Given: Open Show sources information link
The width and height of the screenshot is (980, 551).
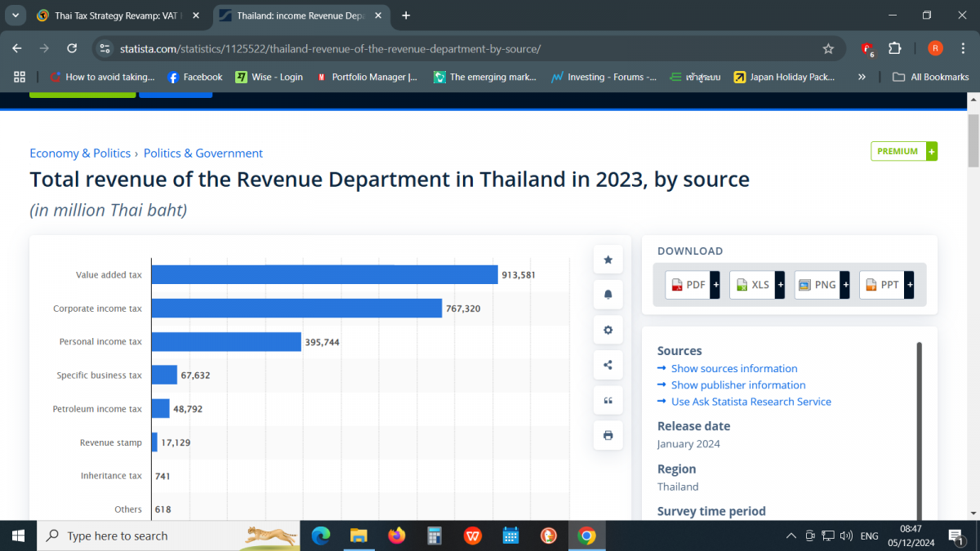Looking at the screenshot, I should click(x=734, y=368).
